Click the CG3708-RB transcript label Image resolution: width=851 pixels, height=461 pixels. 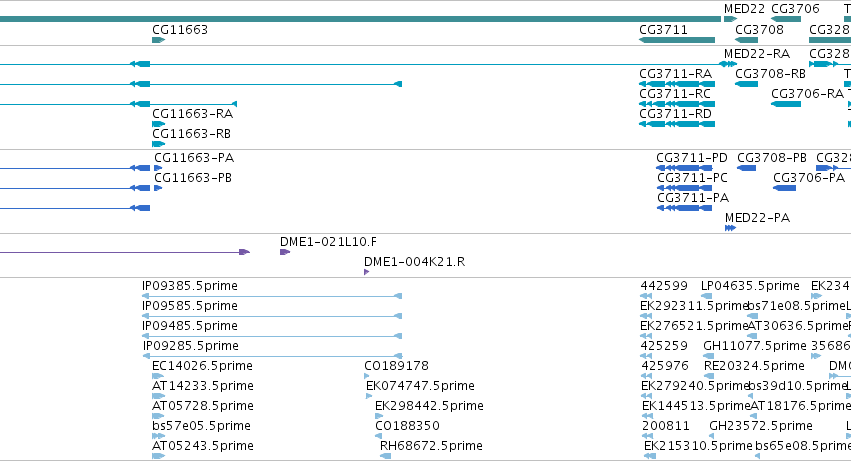tap(770, 74)
